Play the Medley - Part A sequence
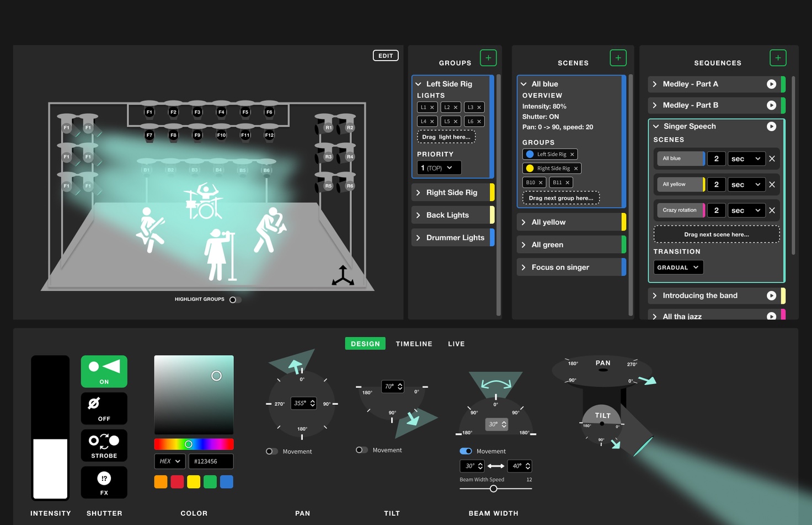Viewport: 812px width, 525px height. tap(771, 84)
